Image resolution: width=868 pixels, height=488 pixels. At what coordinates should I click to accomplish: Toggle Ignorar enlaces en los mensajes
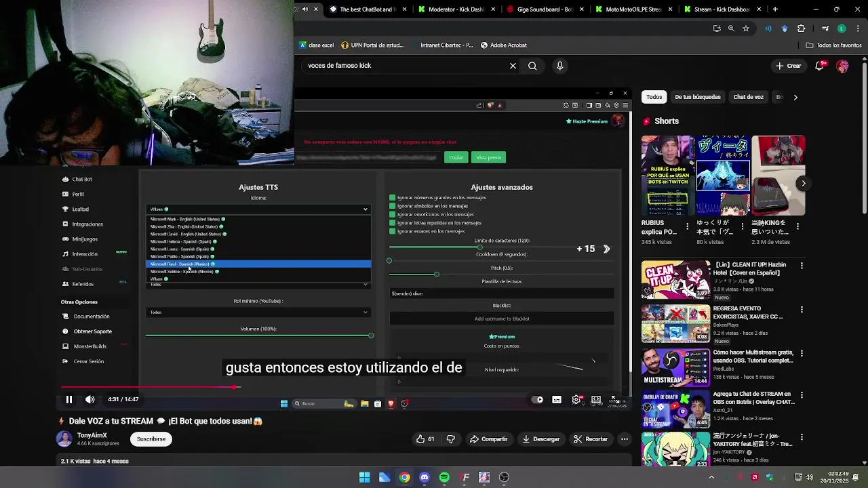pyautogui.click(x=393, y=231)
